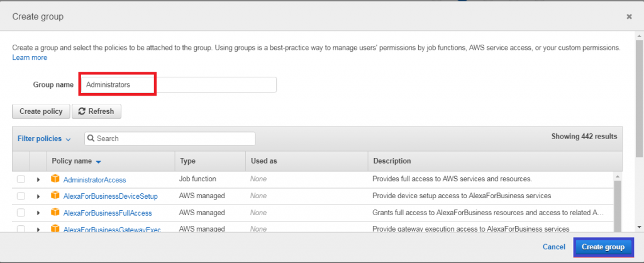Viewport: 644px width, 263px height.
Task: Click 'Provides full access to AWS services' description
Action: (x=452, y=179)
